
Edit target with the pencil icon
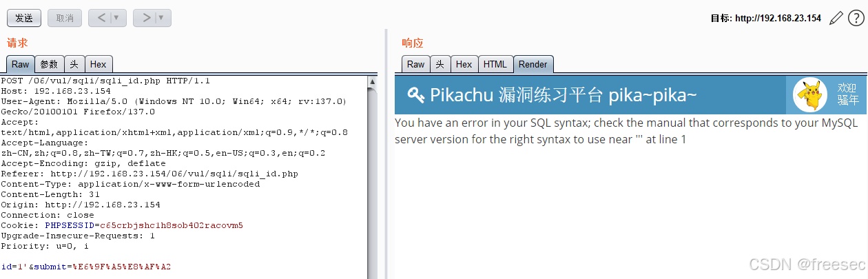point(836,18)
